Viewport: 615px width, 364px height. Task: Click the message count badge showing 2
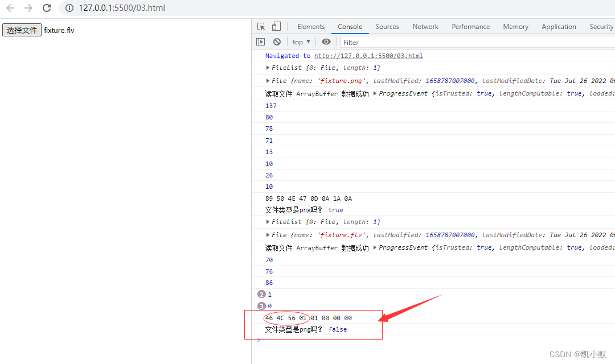(261, 295)
